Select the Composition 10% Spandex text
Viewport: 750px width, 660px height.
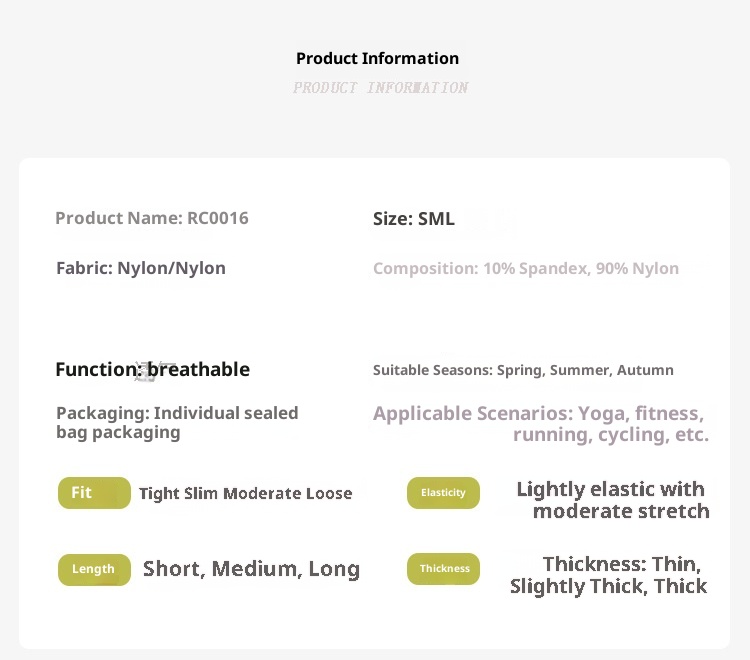tap(526, 268)
